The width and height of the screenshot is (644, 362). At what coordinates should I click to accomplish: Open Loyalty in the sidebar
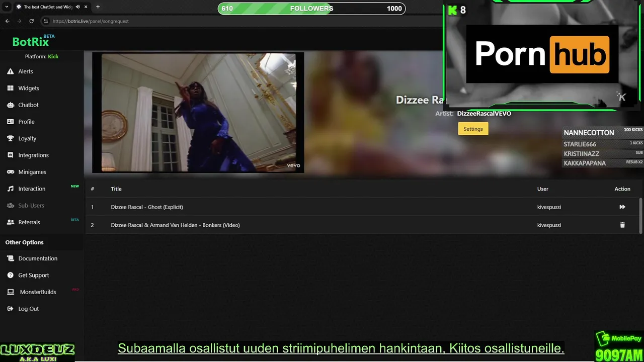tap(27, 138)
